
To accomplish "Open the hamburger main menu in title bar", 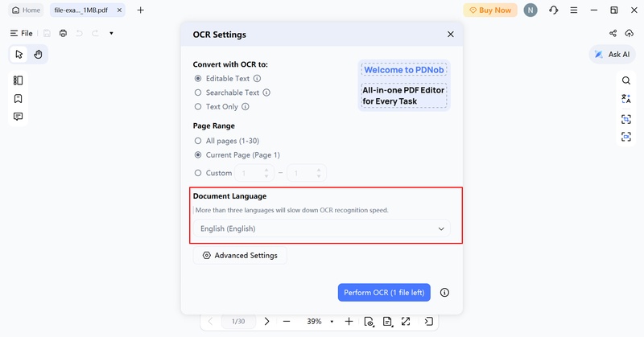I will pyautogui.click(x=574, y=10).
